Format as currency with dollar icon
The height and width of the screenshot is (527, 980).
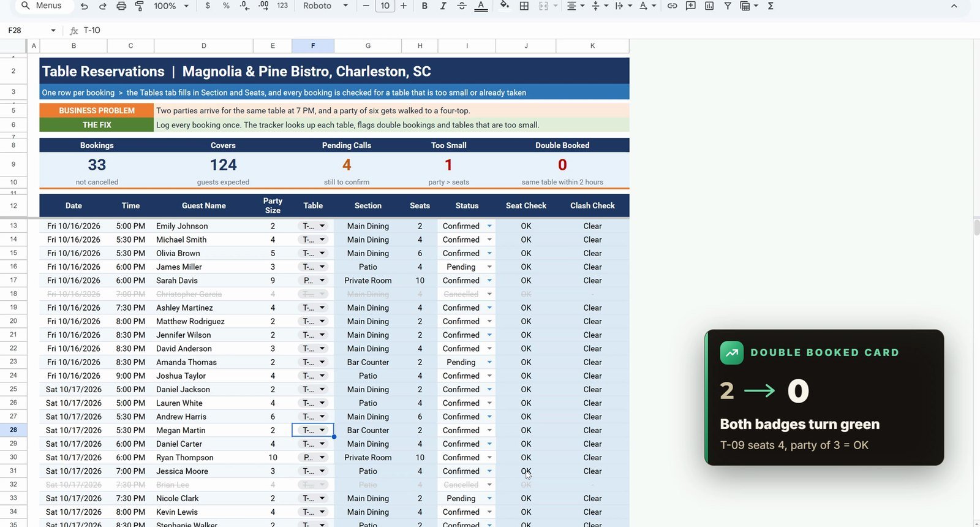[x=208, y=6]
